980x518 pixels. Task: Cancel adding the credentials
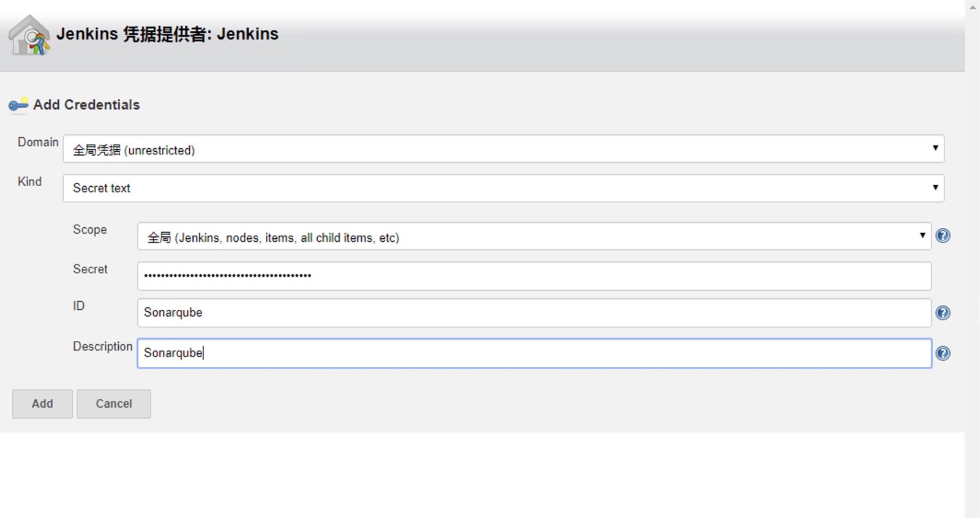[x=113, y=404]
